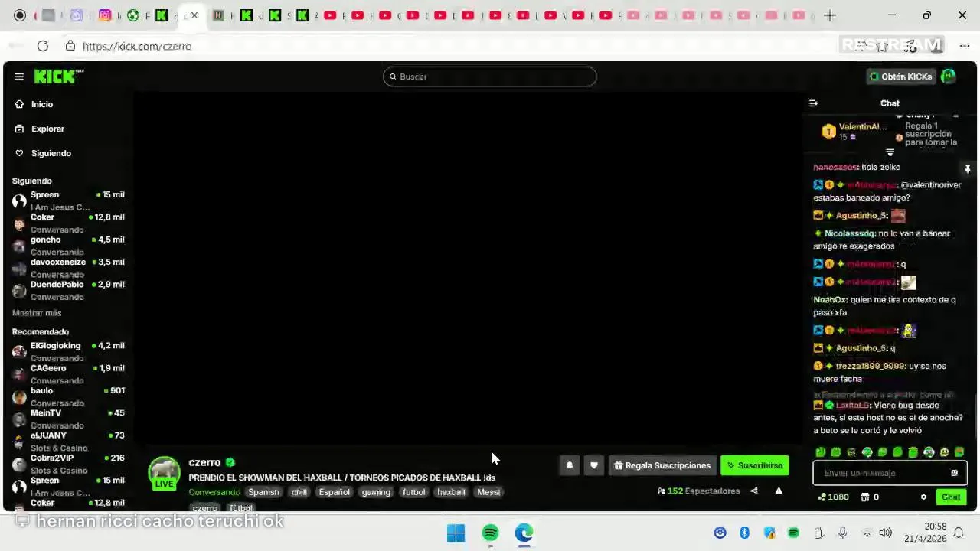Collapse the chat panel with the arrow icon
Image resolution: width=980 pixels, height=551 pixels.
pyautogui.click(x=813, y=103)
